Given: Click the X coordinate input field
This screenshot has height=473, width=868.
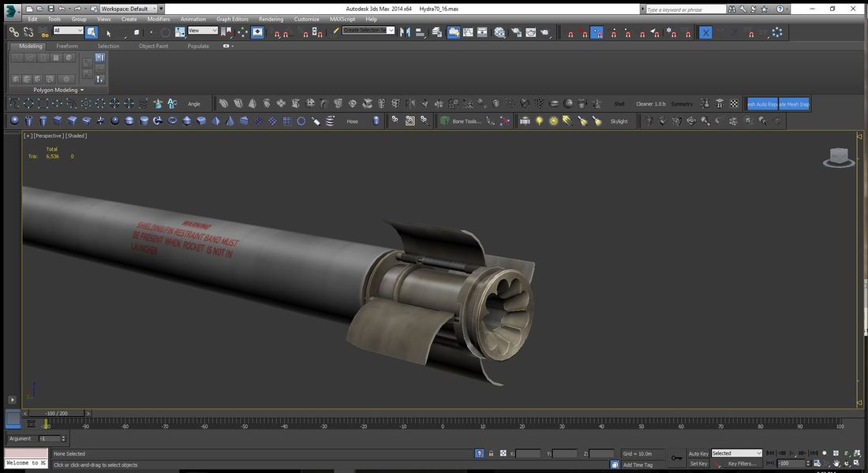Looking at the screenshot, I should pyautogui.click(x=528, y=453).
